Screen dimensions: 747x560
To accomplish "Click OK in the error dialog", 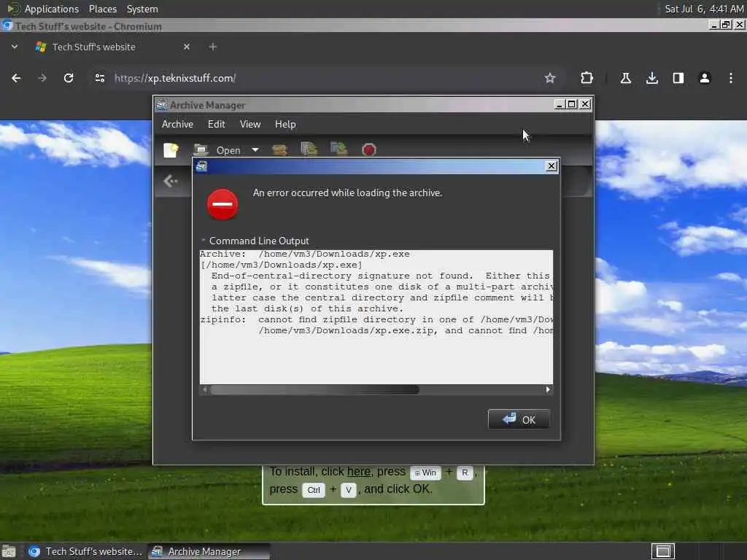I will click(519, 419).
